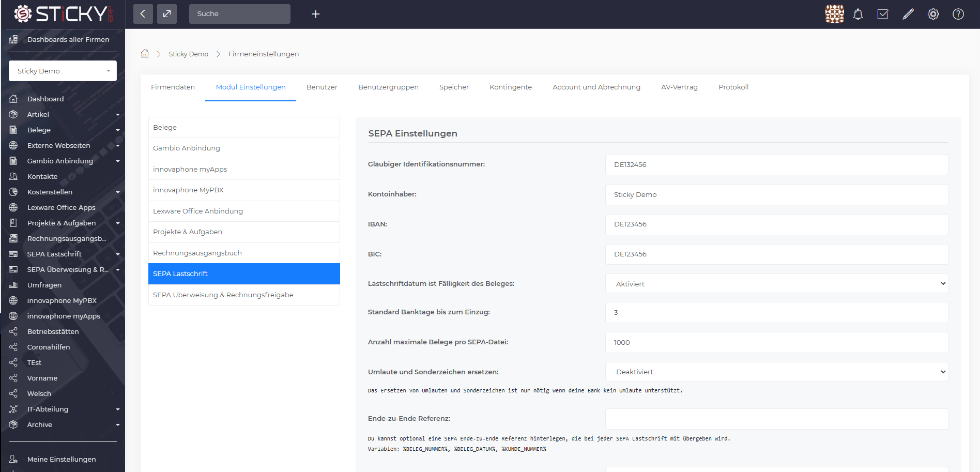
Task: Expand Kostenstellen sidebar submenu
Action: pyautogui.click(x=118, y=192)
